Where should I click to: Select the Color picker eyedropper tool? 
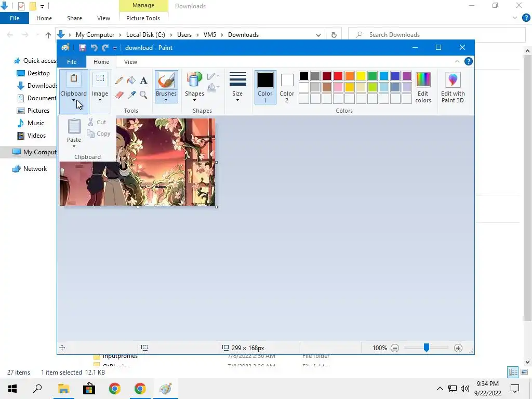[x=131, y=95]
